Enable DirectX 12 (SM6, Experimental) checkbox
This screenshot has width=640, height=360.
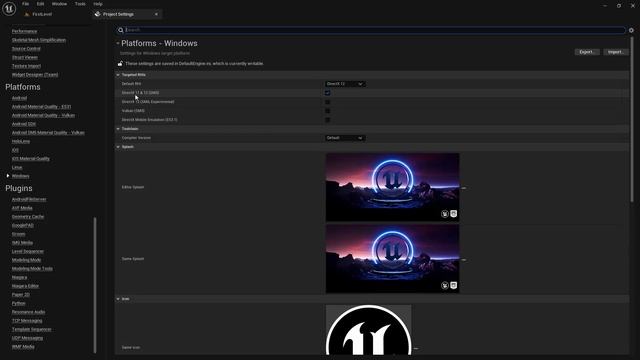point(327,102)
